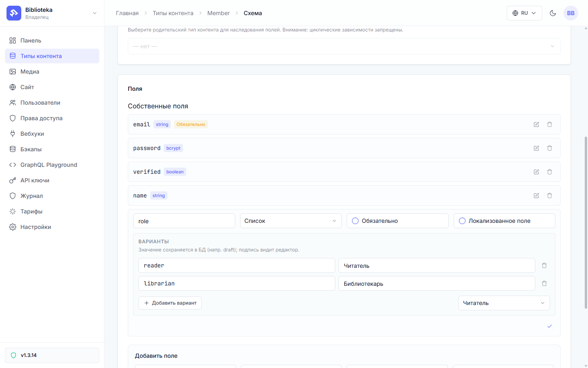Viewport: 588px width, 368px height.
Task: Delete the email field
Action: [x=550, y=124]
